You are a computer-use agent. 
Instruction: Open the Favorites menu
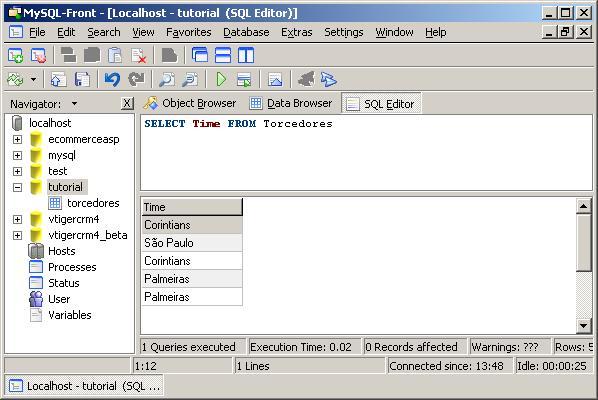click(x=189, y=32)
